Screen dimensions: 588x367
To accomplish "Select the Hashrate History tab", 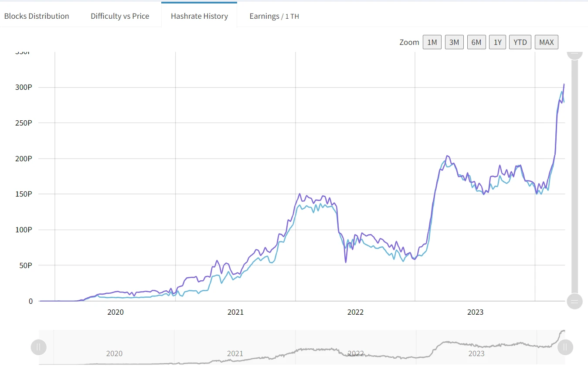I will 199,16.
